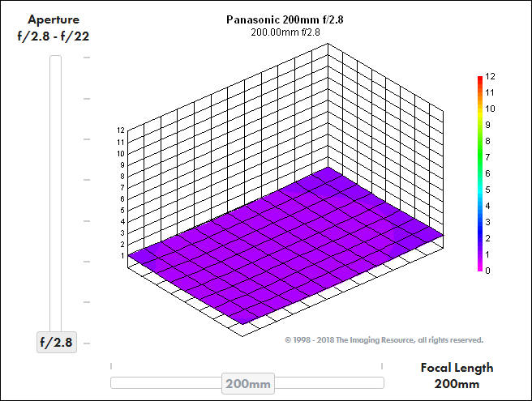Image resolution: width=532 pixels, height=401 pixels.
Task: Click the 200mm focal length slider handle
Action: click(x=248, y=384)
